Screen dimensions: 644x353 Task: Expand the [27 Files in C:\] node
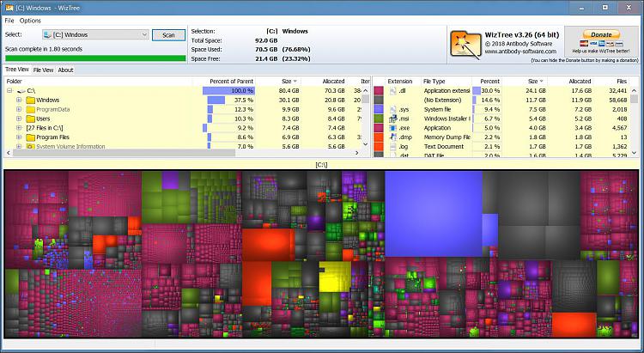pos(19,128)
